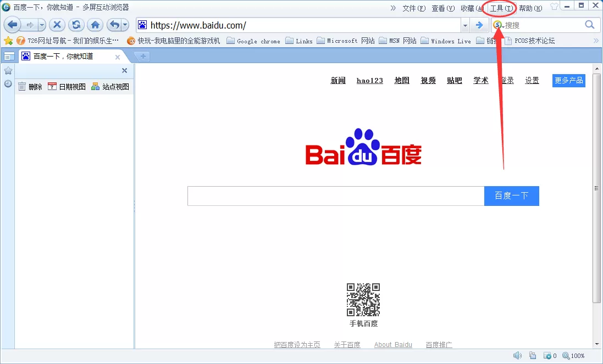Open the Windows Live bookmarks folder
Image resolution: width=603 pixels, height=364 pixels.
click(x=446, y=41)
